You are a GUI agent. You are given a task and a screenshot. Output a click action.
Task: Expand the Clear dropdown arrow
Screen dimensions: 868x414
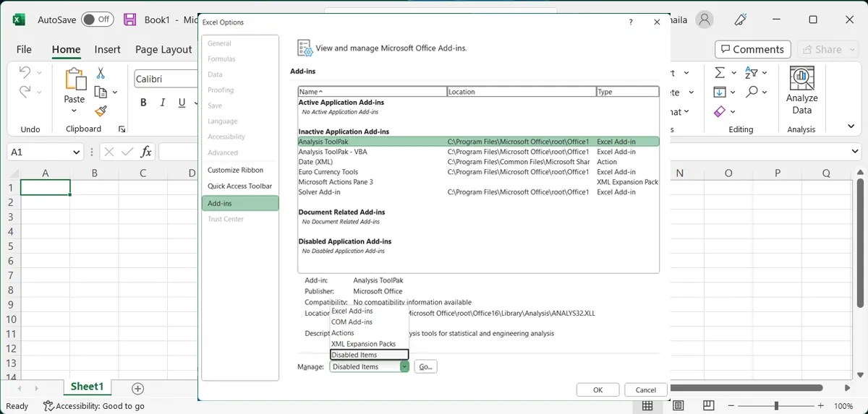(x=733, y=112)
